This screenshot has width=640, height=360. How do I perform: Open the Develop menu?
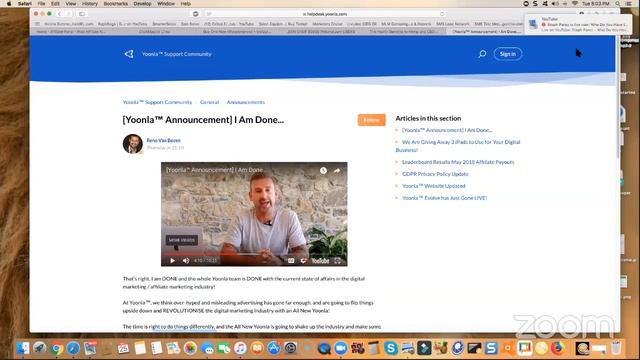click(x=142, y=4)
